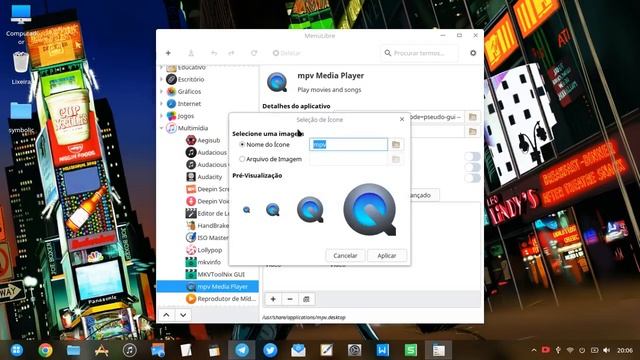The width and height of the screenshot is (640, 360).
Task: Toggle the second switch in application details
Action: (473, 167)
